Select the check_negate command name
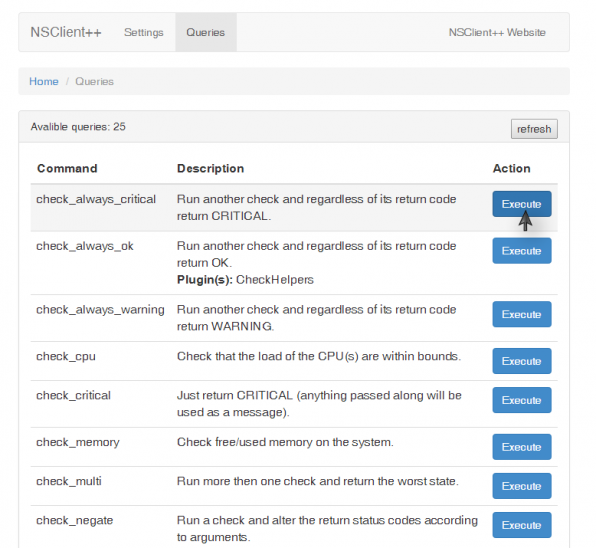Viewport: 596px width, 548px height. tap(74, 521)
